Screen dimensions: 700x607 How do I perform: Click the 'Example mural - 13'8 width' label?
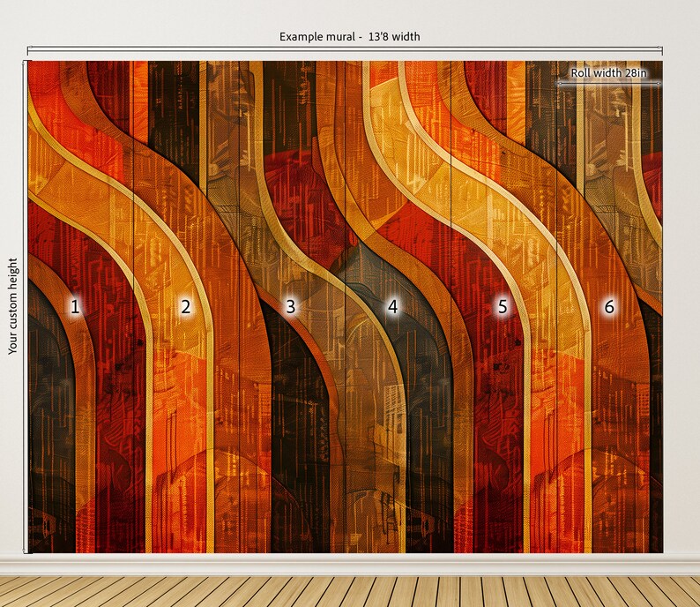pos(349,37)
